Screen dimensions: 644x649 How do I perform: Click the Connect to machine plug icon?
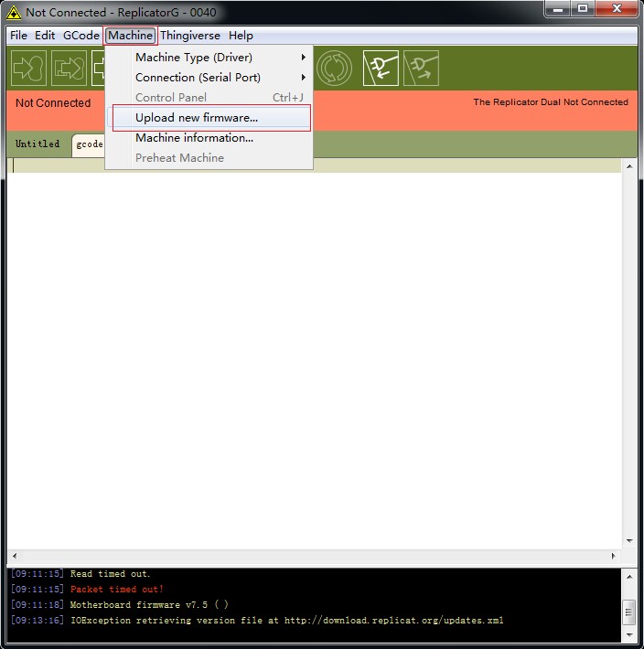point(381,68)
